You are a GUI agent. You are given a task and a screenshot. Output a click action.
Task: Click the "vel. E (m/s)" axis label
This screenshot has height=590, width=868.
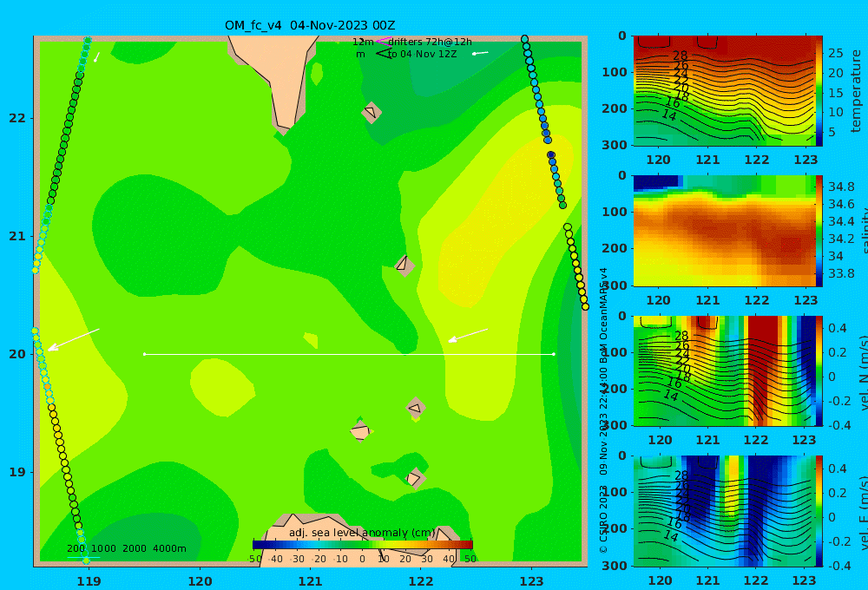click(863, 512)
